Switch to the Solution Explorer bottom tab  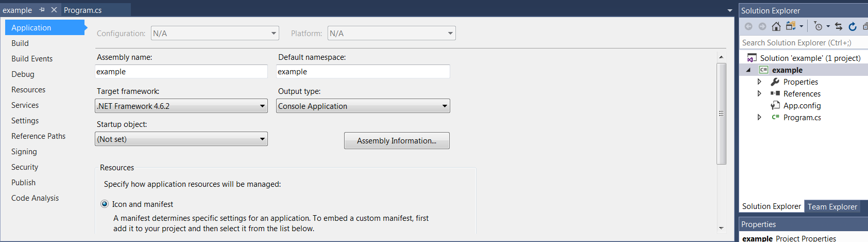(x=771, y=206)
